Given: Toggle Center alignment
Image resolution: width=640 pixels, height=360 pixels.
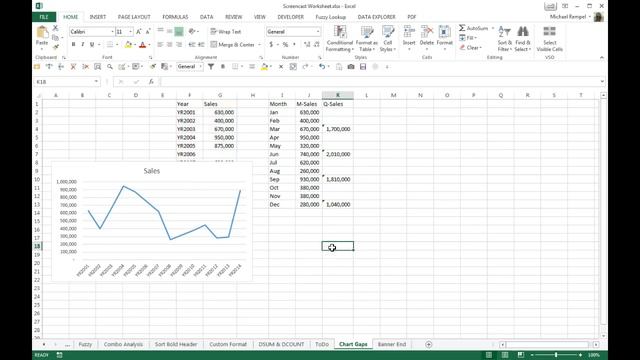Looking at the screenshot, I should coord(169,44).
